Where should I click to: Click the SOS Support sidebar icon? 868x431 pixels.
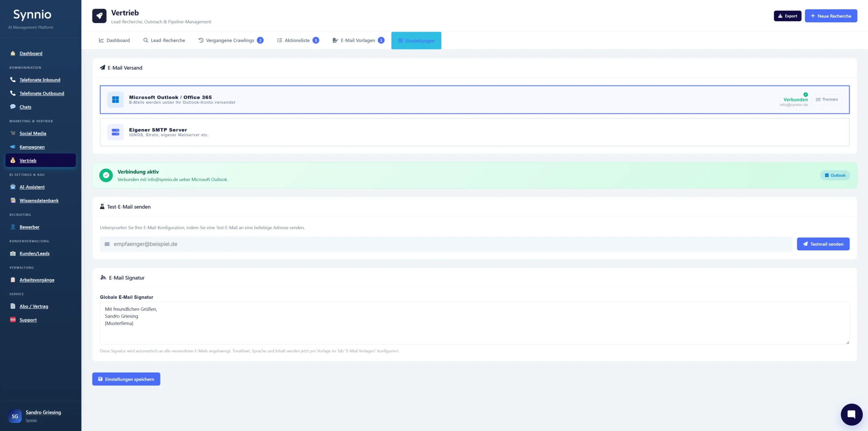pos(13,320)
